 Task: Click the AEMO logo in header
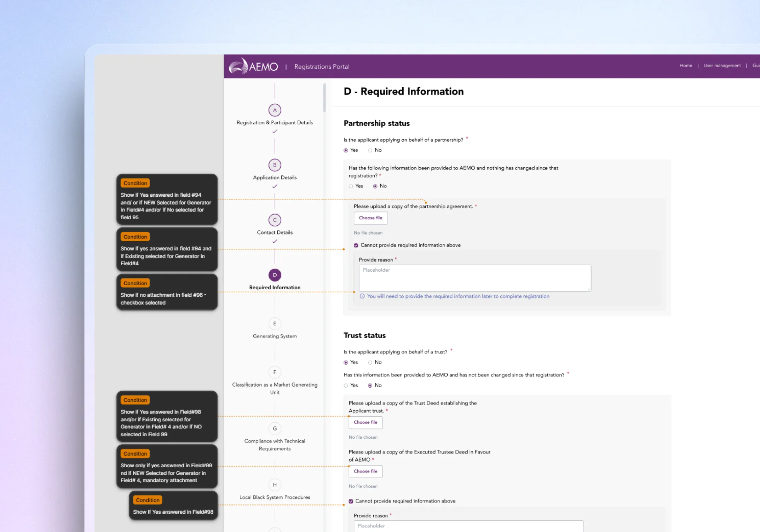(x=253, y=66)
